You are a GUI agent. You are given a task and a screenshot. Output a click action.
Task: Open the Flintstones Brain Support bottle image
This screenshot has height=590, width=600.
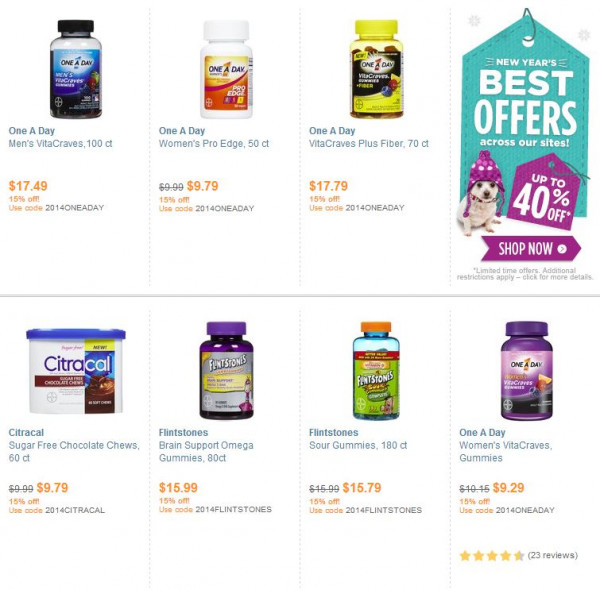click(x=226, y=370)
